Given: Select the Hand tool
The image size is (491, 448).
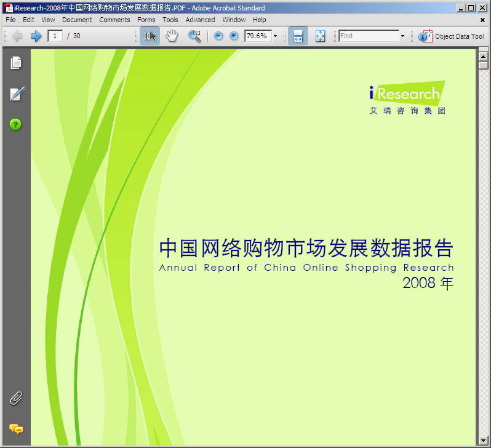Looking at the screenshot, I should tap(172, 36).
